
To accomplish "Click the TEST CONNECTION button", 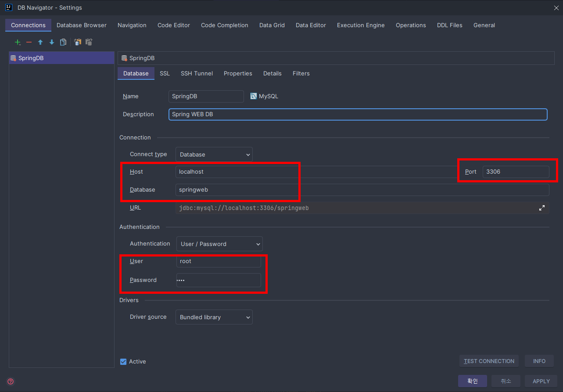I will [489, 361].
